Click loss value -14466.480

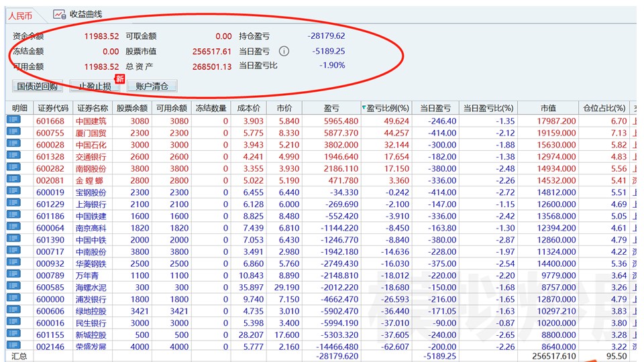point(337,347)
